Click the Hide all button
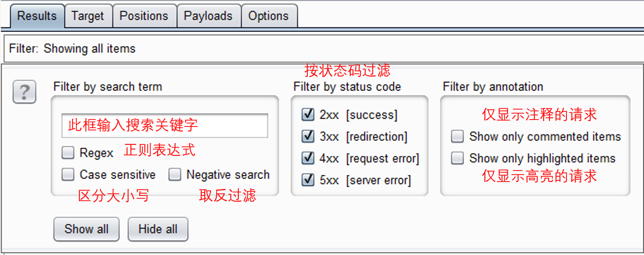644x255 pixels. pos(158,229)
